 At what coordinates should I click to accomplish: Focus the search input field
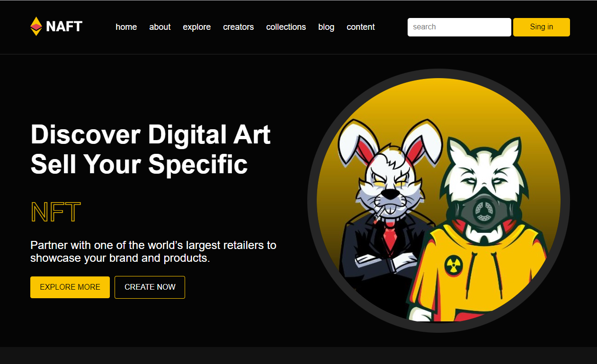459,27
